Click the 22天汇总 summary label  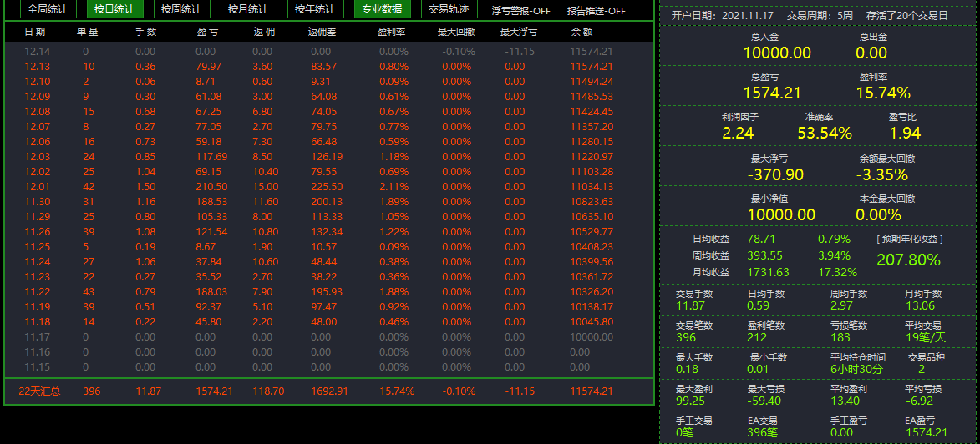tap(40, 391)
